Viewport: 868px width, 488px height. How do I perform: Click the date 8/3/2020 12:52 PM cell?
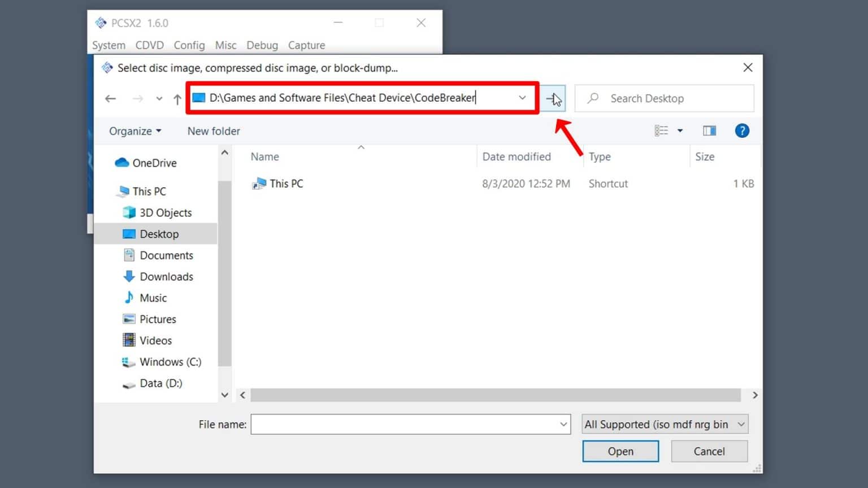point(526,184)
